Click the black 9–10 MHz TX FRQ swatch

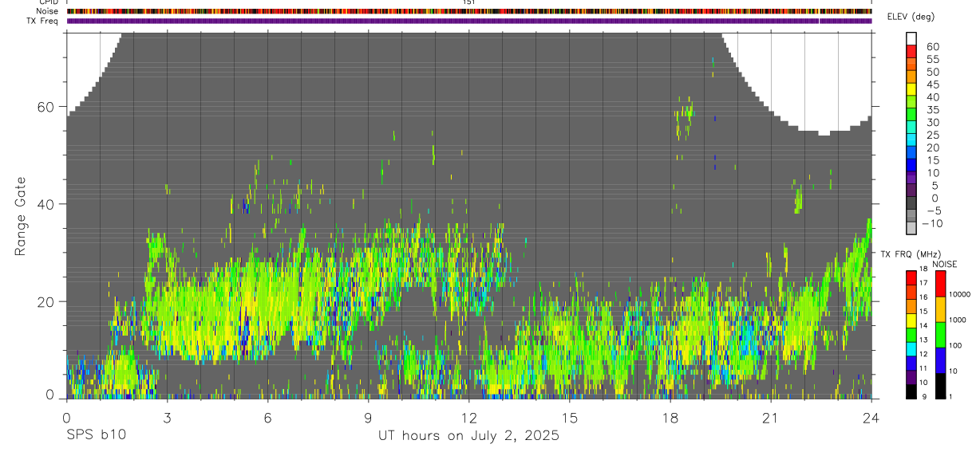(x=911, y=391)
